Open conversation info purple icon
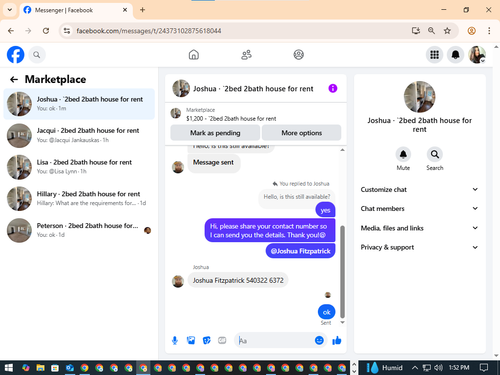The image size is (500, 375). (333, 88)
